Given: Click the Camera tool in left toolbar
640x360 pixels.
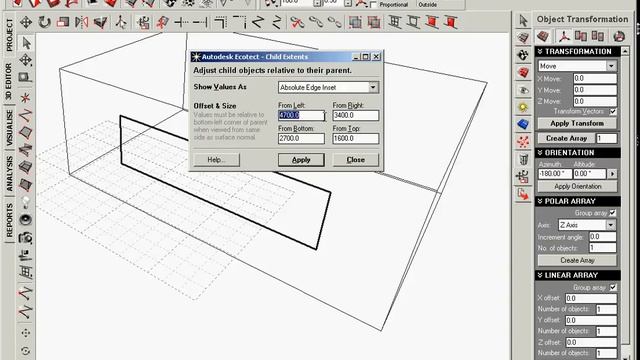Looking at the screenshot, I should (25, 238).
